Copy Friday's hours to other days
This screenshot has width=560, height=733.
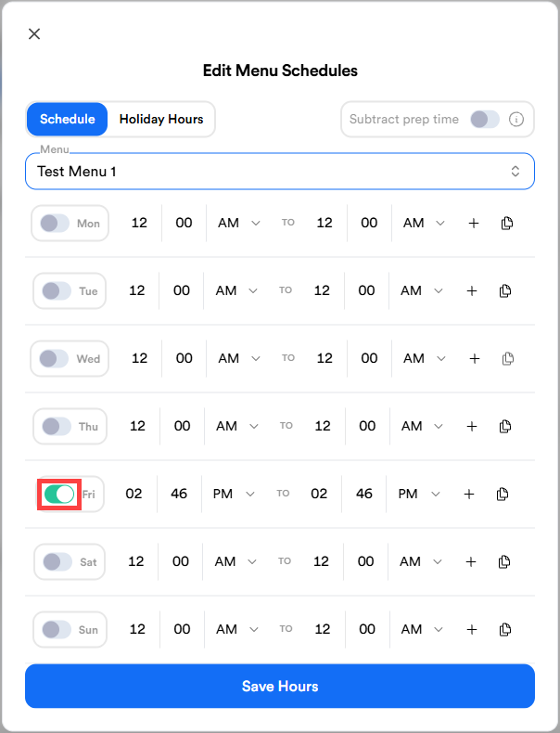tap(503, 494)
